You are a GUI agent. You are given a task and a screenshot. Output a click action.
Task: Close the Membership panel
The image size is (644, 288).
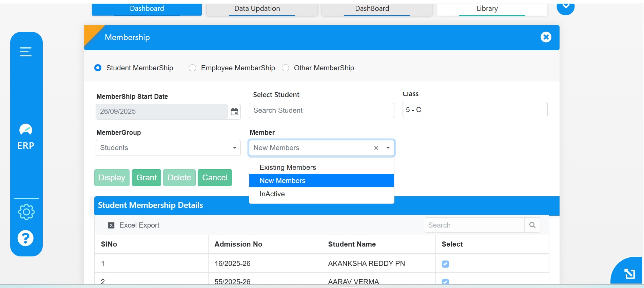pyautogui.click(x=546, y=37)
